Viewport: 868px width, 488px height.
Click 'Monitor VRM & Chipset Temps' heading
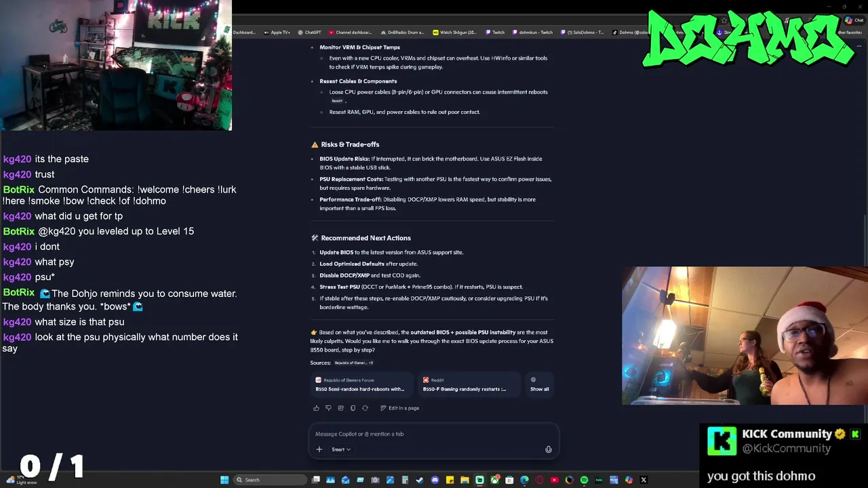click(359, 47)
